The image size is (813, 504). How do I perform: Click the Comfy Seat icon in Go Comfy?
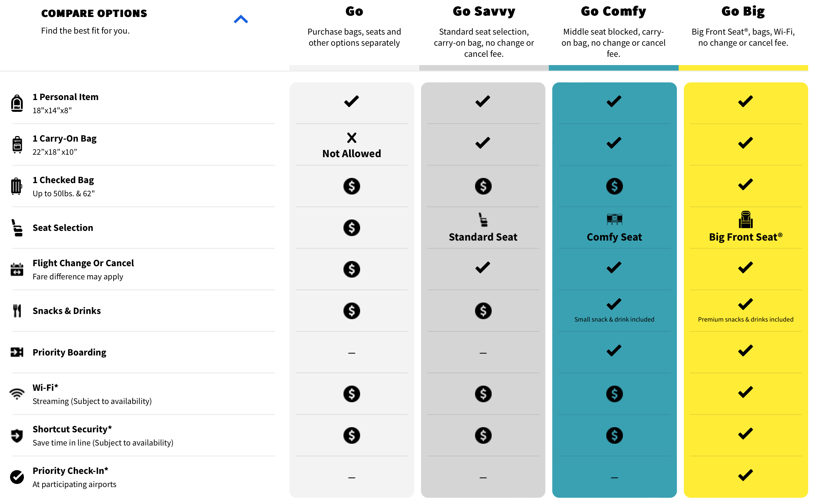(614, 219)
